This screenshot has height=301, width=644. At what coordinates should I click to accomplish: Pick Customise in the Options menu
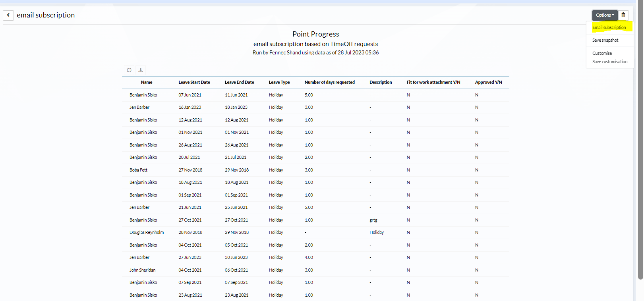602,53
